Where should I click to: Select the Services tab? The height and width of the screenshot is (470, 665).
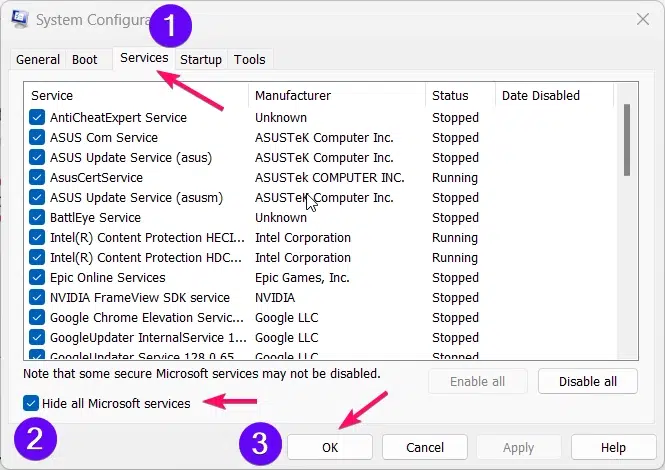[x=144, y=58]
